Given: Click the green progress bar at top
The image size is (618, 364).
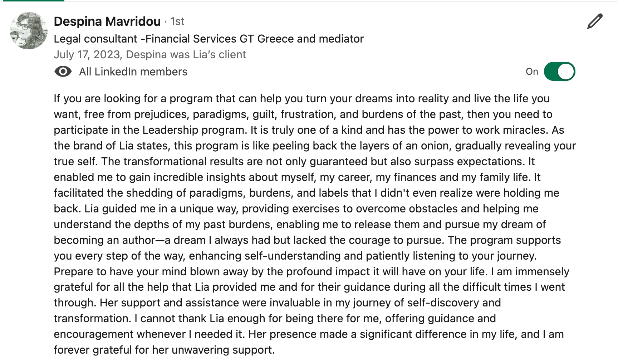Looking at the screenshot, I should coord(32,1).
